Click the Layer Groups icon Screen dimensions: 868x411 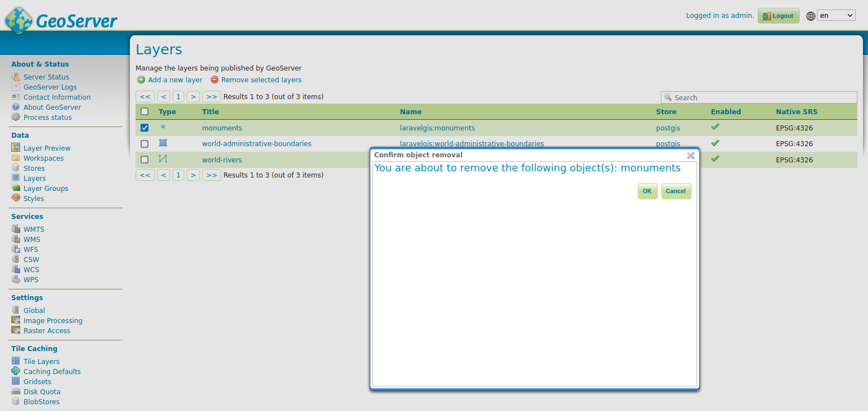[16, 188]
